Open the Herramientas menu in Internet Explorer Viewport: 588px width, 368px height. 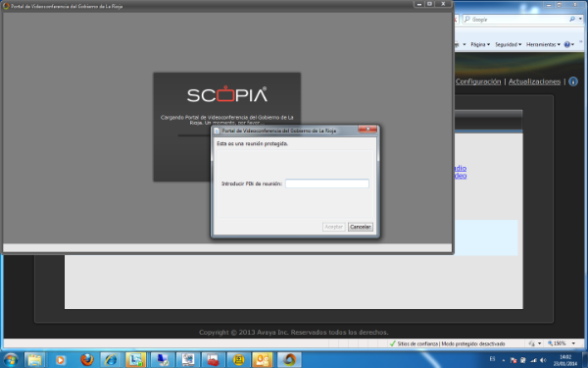543,44
